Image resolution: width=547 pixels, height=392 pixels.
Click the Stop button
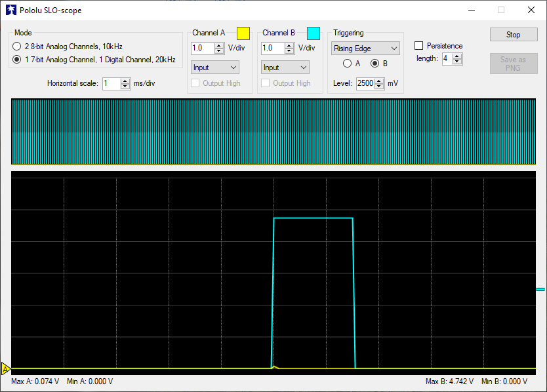[514, 35]
